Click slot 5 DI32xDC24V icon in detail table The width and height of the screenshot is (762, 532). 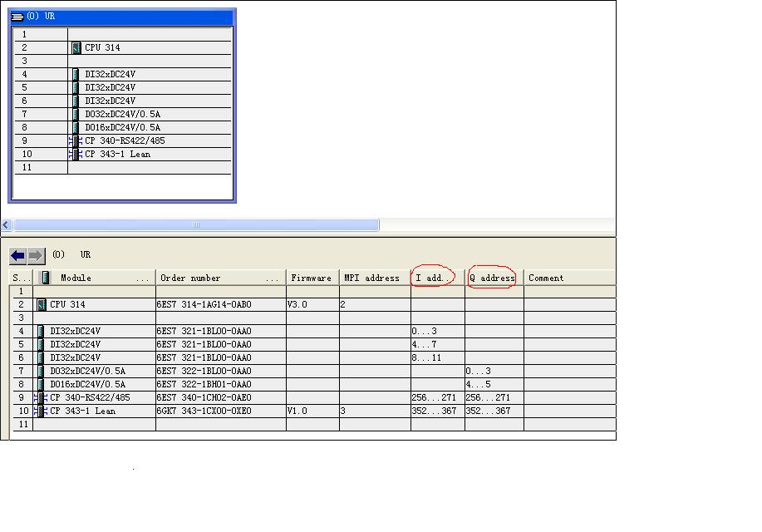[x=41, y=344]
